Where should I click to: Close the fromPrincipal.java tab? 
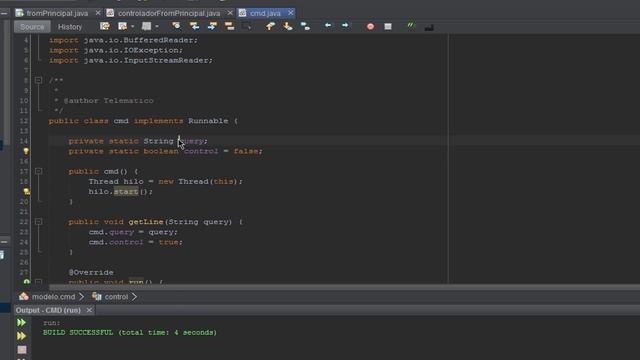98,13
